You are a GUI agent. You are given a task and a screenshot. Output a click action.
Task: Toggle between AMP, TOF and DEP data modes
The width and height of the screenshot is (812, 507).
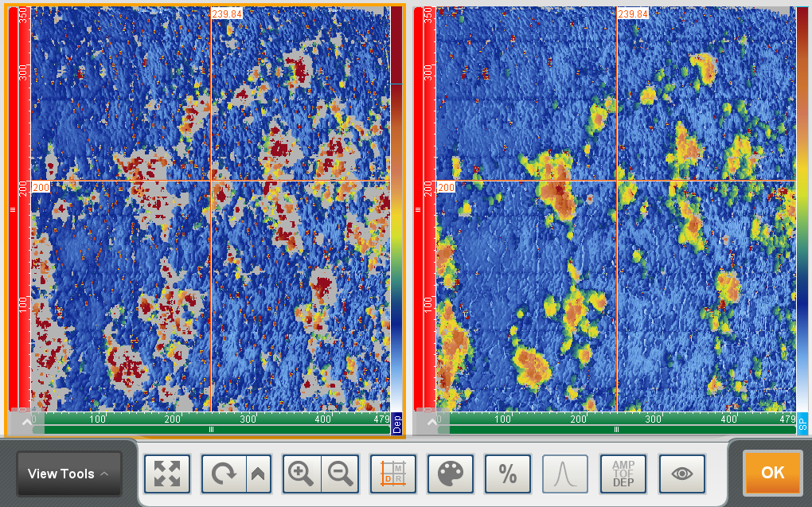tap(622, 473)
